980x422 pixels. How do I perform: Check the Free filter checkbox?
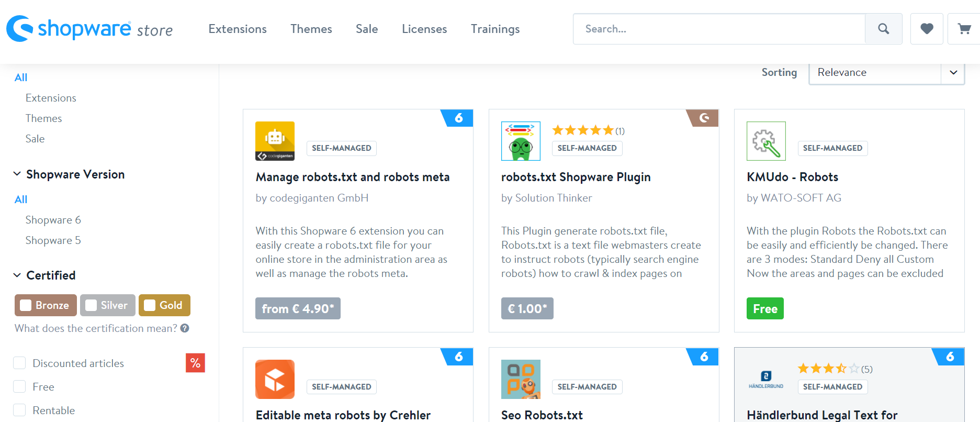(x=19, y=386)
